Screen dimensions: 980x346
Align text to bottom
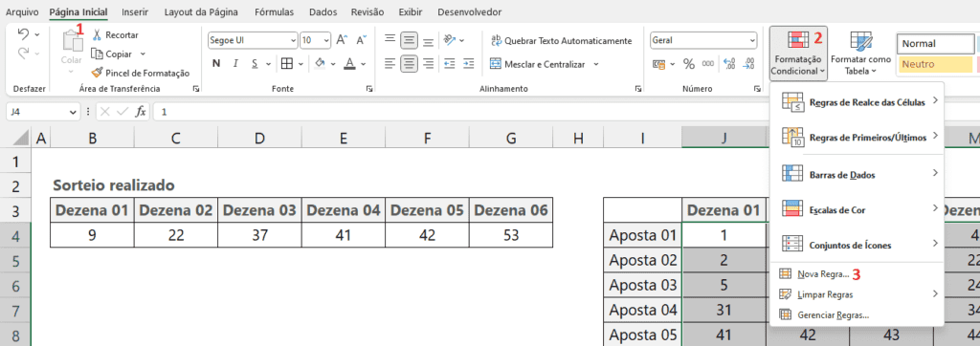(428, 41)
